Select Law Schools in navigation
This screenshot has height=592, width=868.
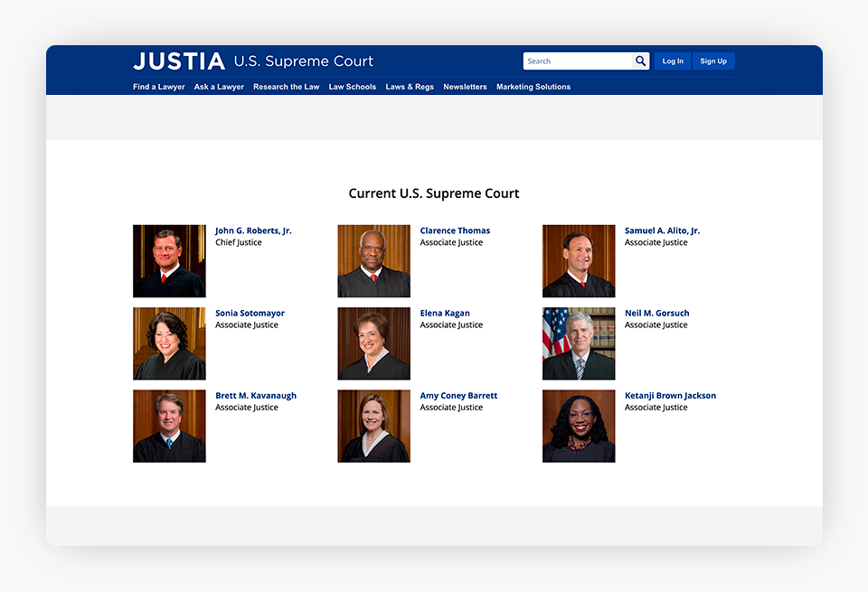(x=352, y=87)
